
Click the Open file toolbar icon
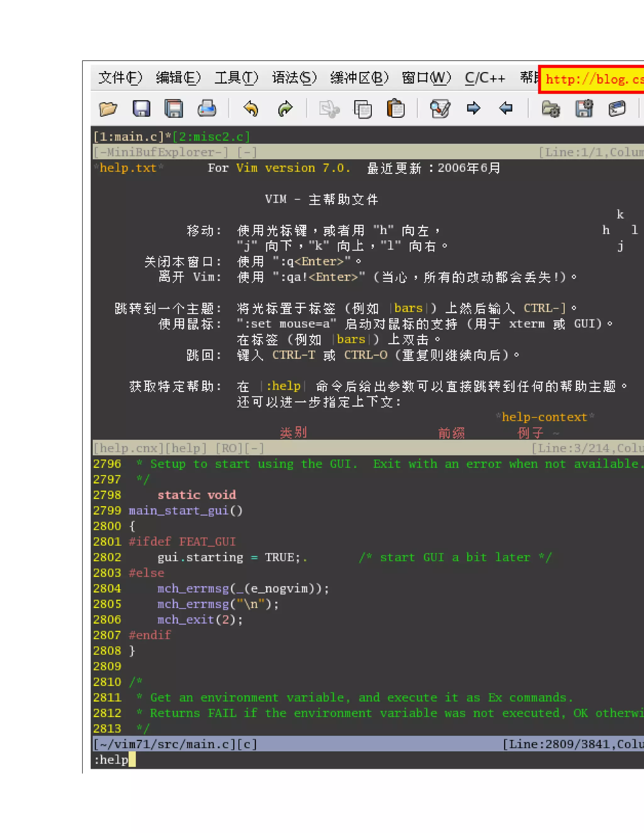click(x=108, y=109)
